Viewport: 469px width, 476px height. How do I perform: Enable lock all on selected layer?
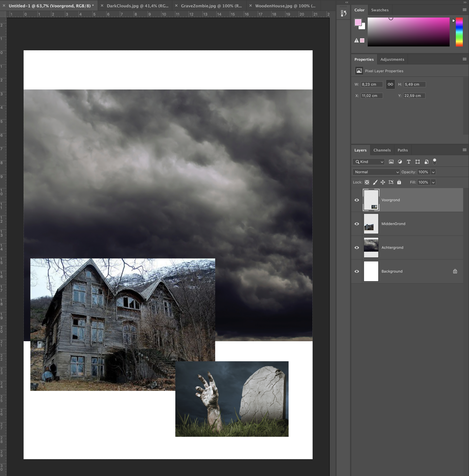coord(399,182)
